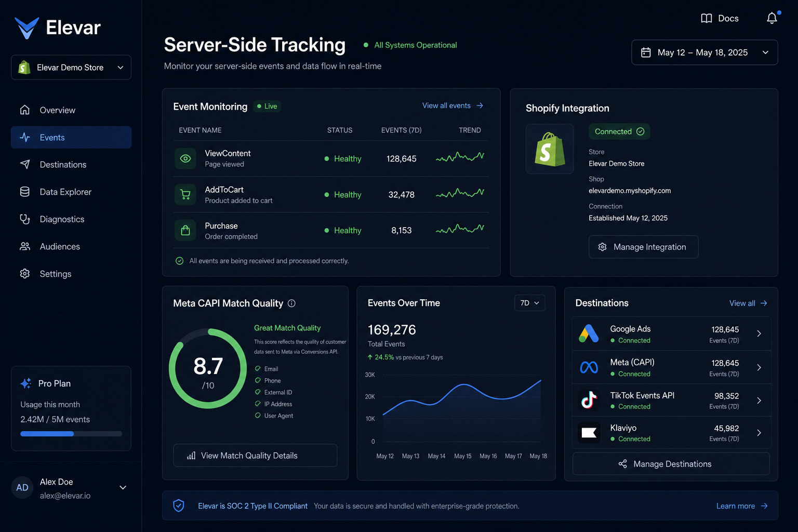Expand the Alex Doe account menu
798x532 pixels.
coord(123,487)
